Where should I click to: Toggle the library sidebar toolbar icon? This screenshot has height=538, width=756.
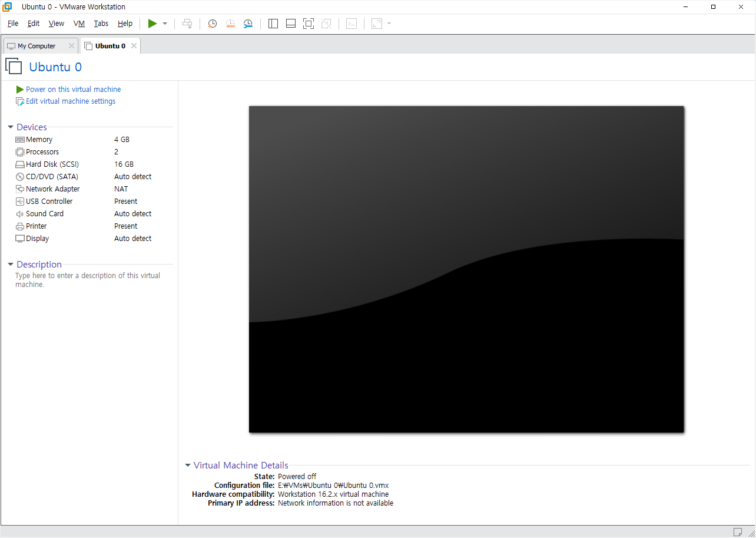pyautogui.click(x=273, y=24)
